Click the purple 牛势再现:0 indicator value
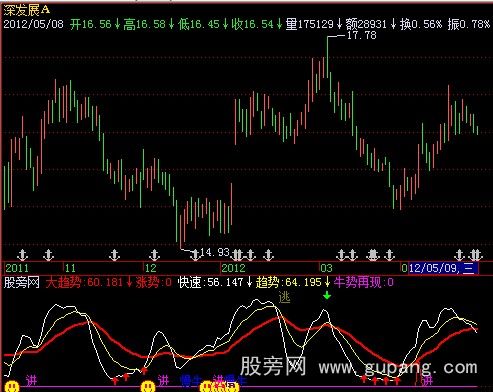 [x=364, y=283]
